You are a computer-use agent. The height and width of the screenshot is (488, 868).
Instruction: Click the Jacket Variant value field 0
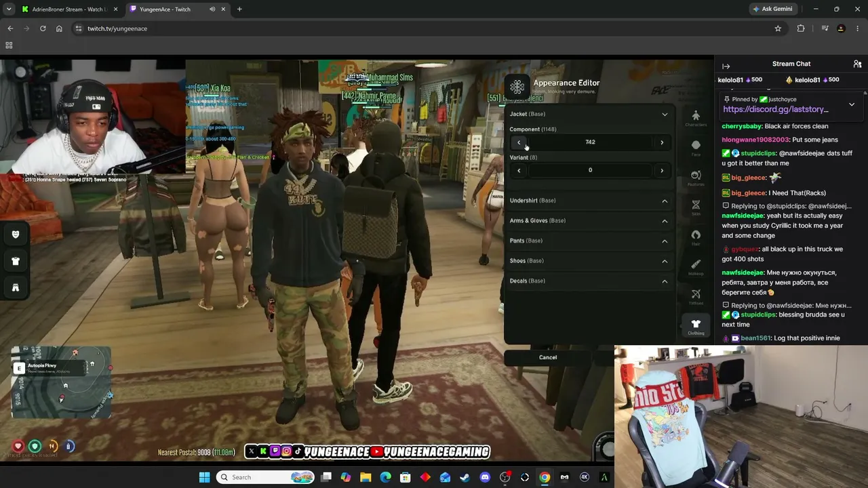(590, 170)
